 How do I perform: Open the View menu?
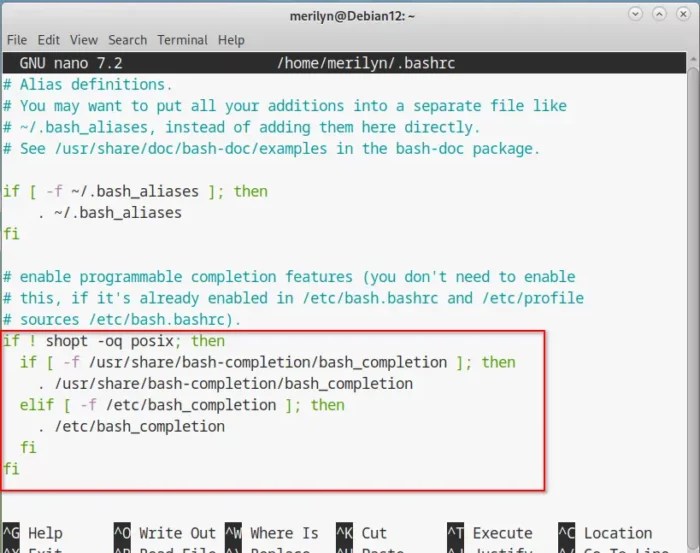(83, 40)
